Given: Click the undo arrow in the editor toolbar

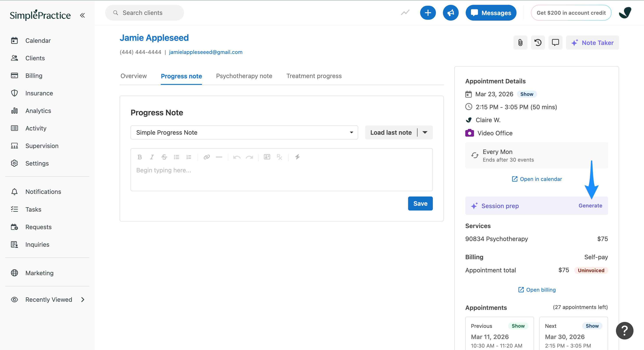Looking at the screenshot, I should pyautogui.click(x=237, y=157).
